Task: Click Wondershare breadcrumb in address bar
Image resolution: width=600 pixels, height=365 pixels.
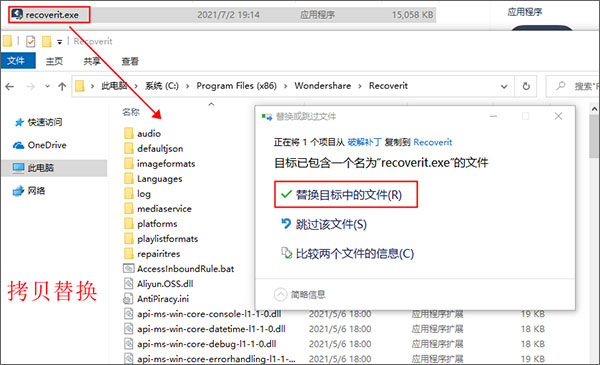Action: (323, 86)
